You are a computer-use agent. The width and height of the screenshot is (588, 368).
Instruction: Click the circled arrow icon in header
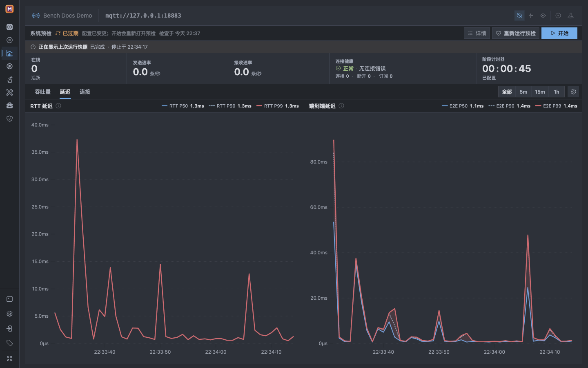tap(558, 16)
